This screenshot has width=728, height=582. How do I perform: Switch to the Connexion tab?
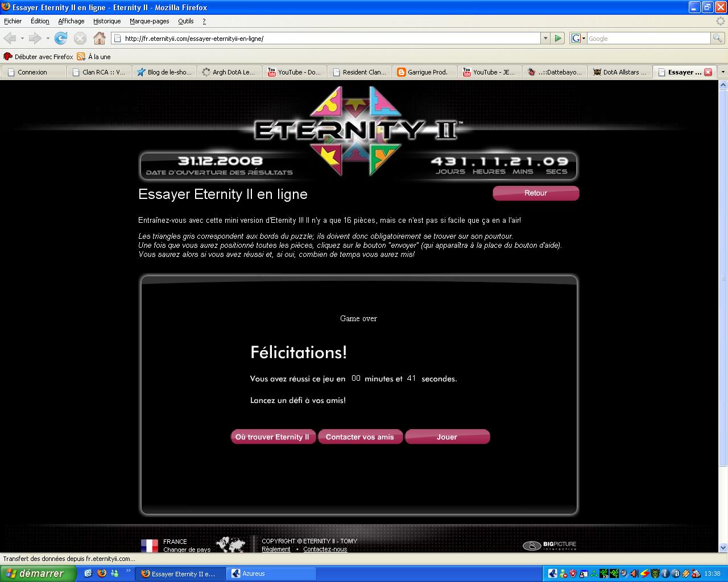[x=34, y=72]
